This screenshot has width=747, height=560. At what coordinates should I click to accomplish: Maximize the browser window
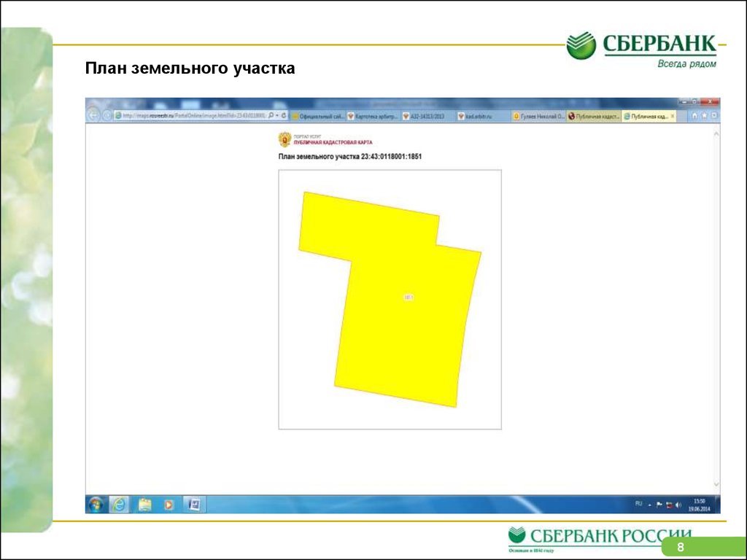[x=695, y=102]
